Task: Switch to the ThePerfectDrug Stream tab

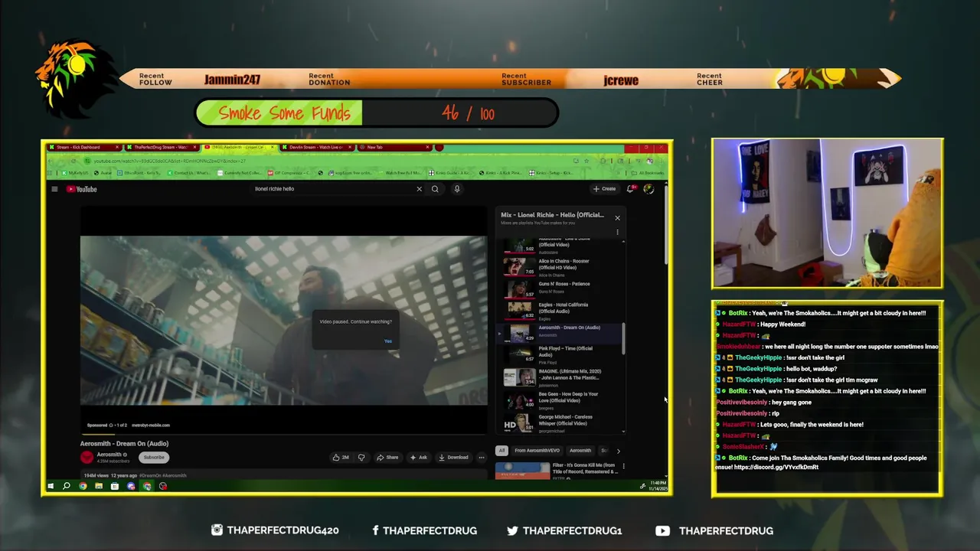Action: 162,147
